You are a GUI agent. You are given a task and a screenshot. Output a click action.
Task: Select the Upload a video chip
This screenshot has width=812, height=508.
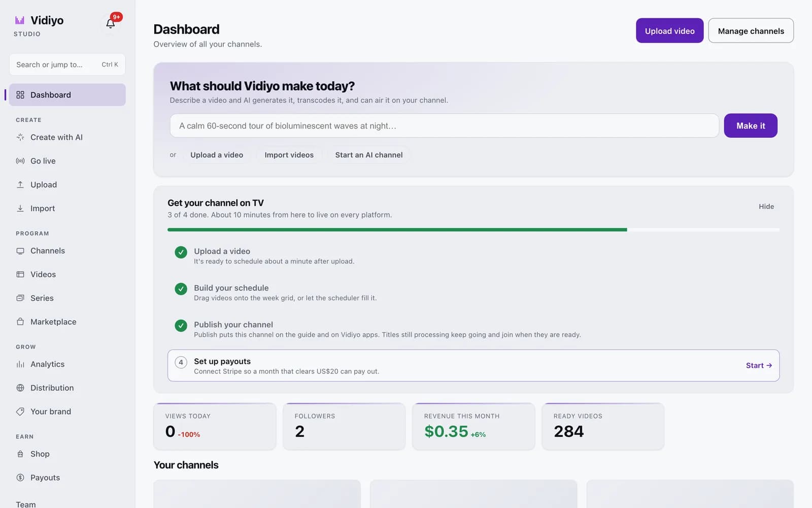217,155
